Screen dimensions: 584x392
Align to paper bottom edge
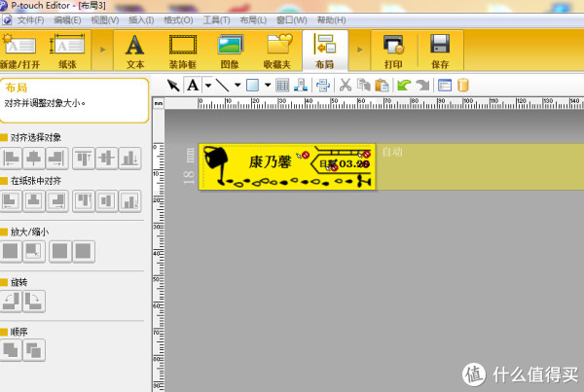click(129, 201)
